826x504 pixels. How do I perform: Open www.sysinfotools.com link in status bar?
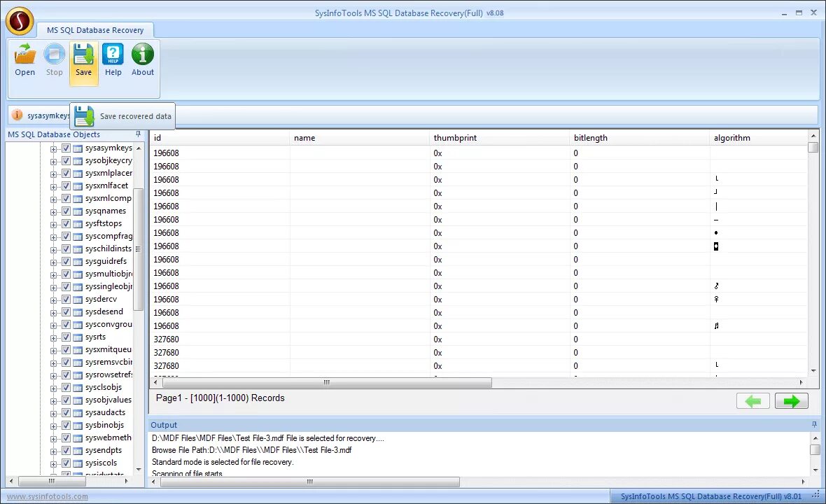(48, 496)
